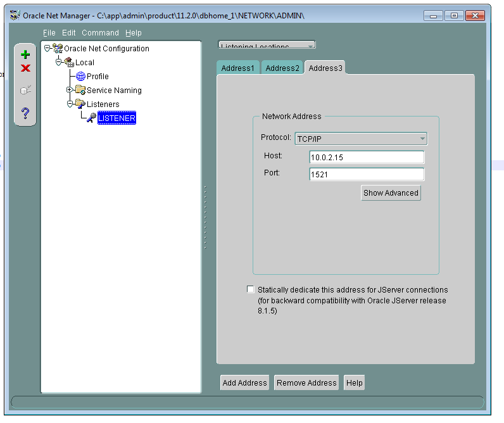This screenshot has width=504, height=423.
Task: Select the Service Naming label
Action: pos(114,91)
